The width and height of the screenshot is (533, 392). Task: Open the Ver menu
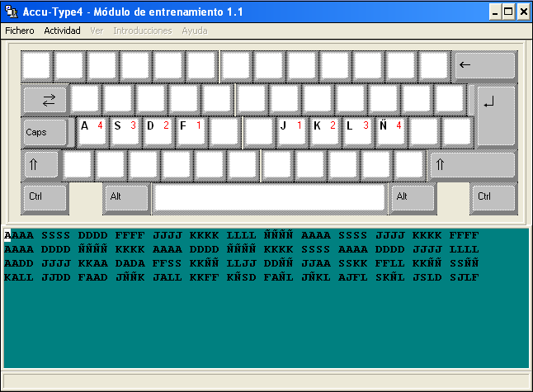click(x=97, y=31)
